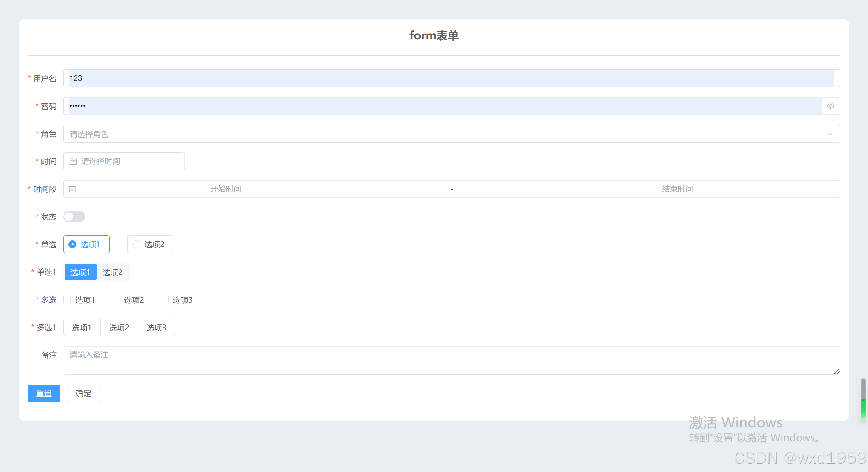
Task: Choose 选项1 in 单选1 button group
Action: pos(80,272)
